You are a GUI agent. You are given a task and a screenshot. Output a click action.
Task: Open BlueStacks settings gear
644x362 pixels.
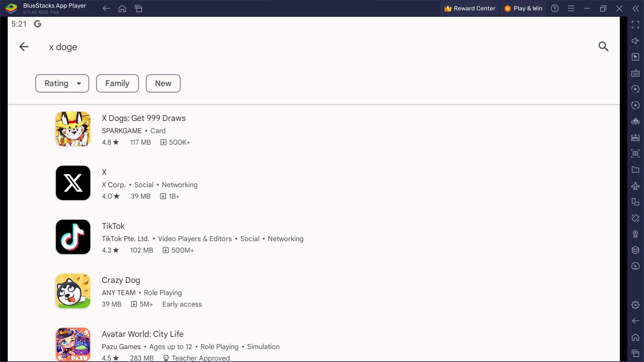[x=635, y=305]
